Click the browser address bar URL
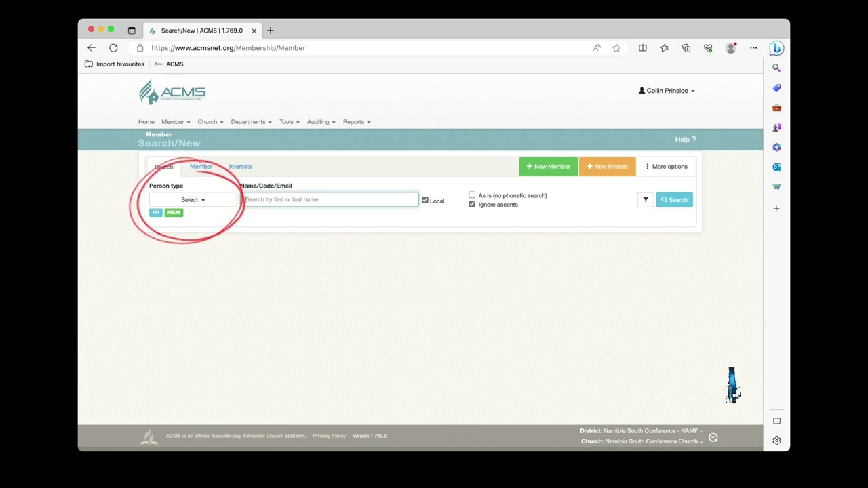The height and width of the screenshot is (488, 868). click(x=228, y=48)
